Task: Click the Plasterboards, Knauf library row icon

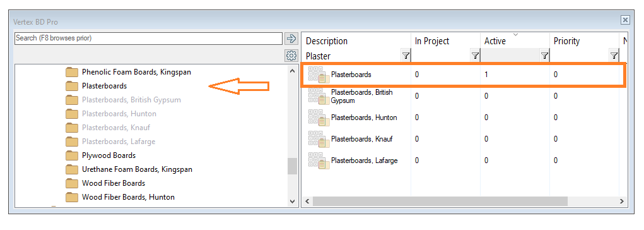Action: (319, 139)
